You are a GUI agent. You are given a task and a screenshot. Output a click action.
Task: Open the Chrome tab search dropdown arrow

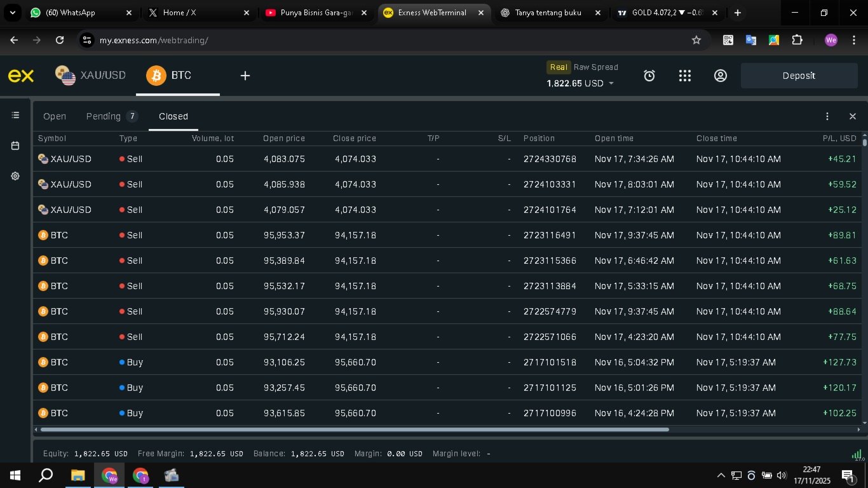[12, 13]
